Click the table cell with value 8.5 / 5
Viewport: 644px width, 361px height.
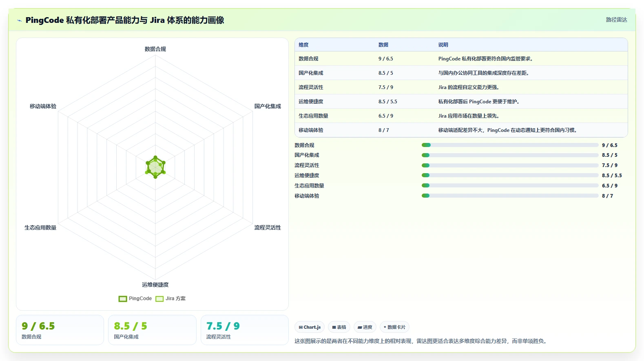(x=386, y=73)
